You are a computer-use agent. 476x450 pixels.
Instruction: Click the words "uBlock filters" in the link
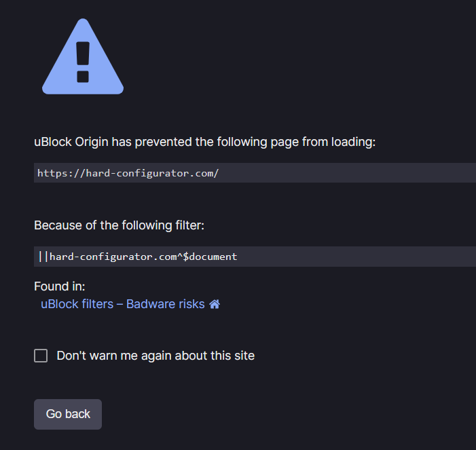click(x=77, y=304)
